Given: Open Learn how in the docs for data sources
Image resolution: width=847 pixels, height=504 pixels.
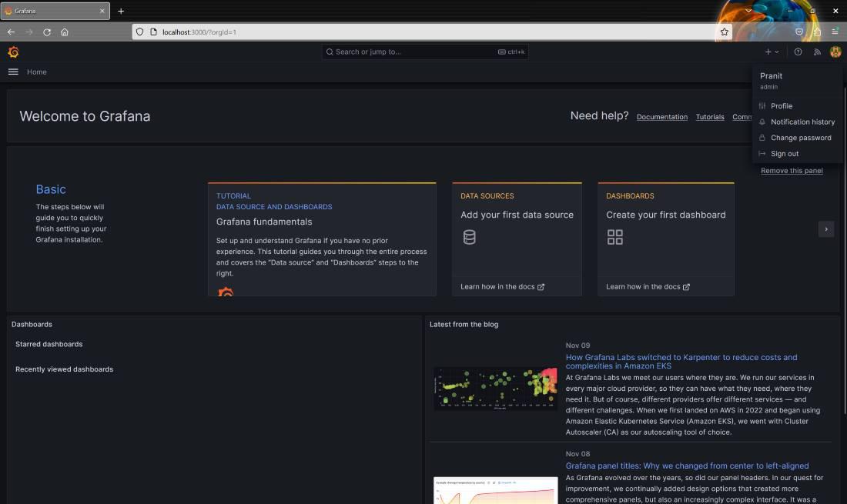Looking at the screenshot, I should tap(502, 286).
